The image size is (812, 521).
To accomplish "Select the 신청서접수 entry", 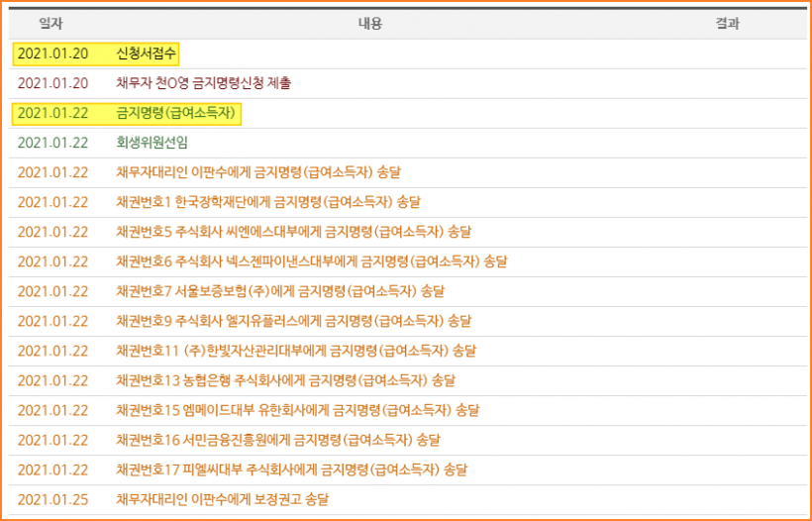I will pos(147,53).
